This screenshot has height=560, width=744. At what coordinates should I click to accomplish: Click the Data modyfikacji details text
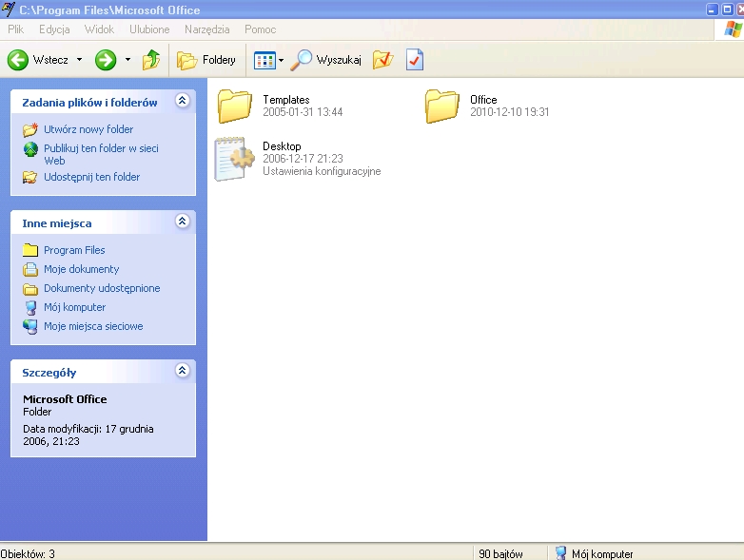pyautogui.click(x=88, y=434)
